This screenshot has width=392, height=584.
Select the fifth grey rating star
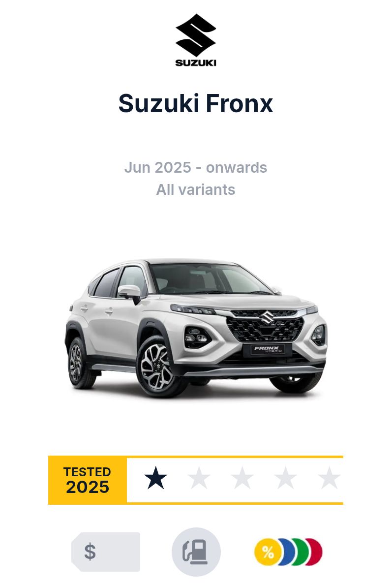330,478
